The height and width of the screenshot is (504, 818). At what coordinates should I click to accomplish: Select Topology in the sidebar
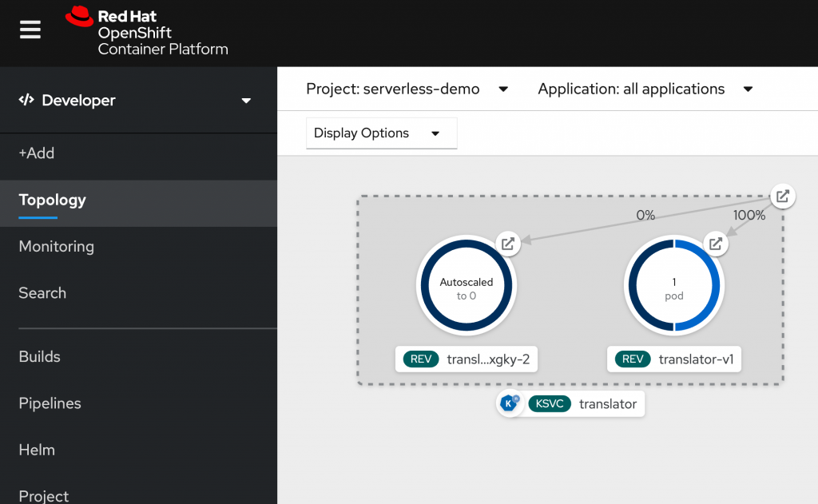point(53,200)
